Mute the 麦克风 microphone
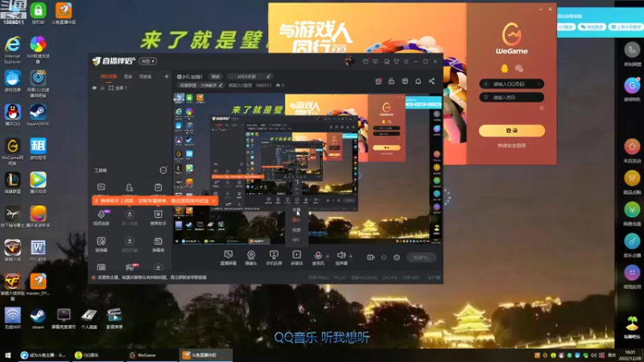The height and width of the screenshot is (362, 644). (318, 258)
